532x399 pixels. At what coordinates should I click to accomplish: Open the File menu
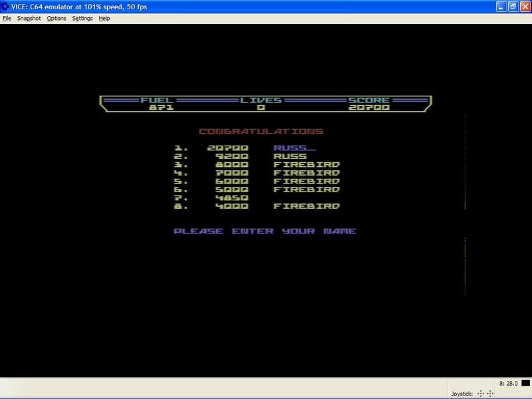[x=7, y=19]
